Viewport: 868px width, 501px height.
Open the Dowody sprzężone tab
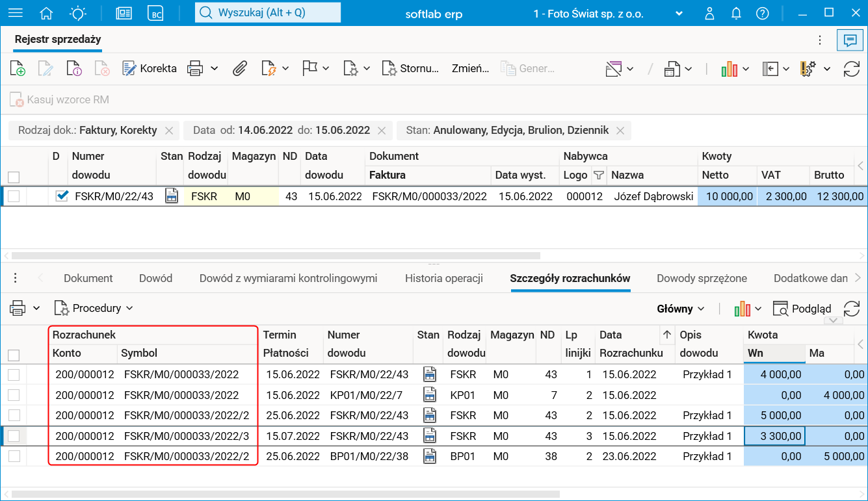click(x=702, y=278)
